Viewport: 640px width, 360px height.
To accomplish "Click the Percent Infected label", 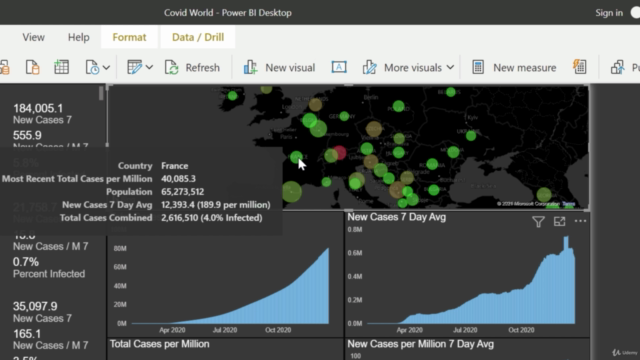I will [x=49, y=274].
